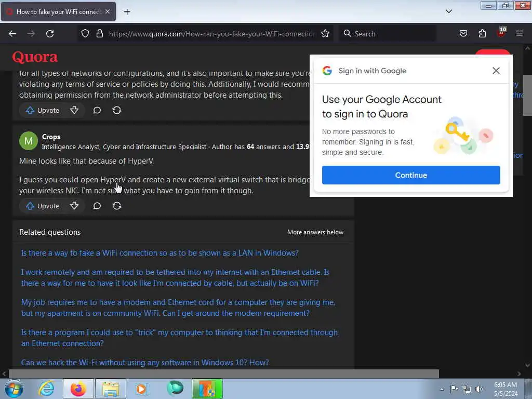532x399 pixels.
Task: Share the HyperV answer by Crops
Action: (117, 206)
